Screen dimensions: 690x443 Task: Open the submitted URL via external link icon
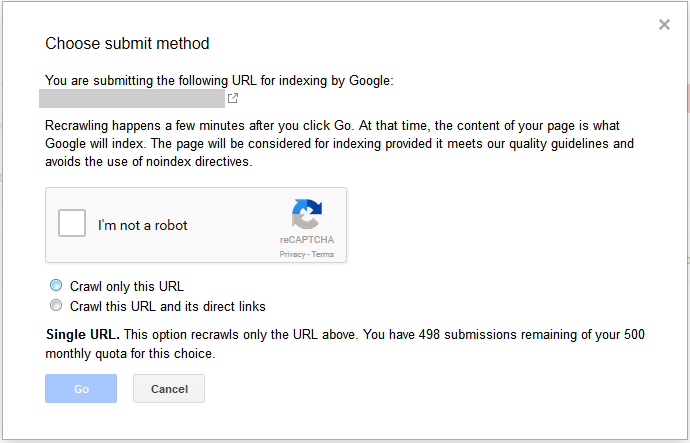point(233,98)
